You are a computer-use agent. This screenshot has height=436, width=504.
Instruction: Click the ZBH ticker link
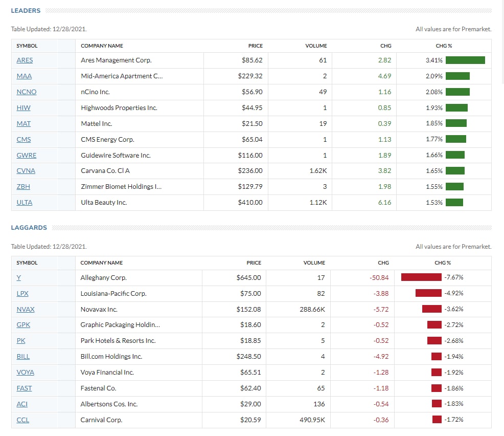tap(23, 186)
